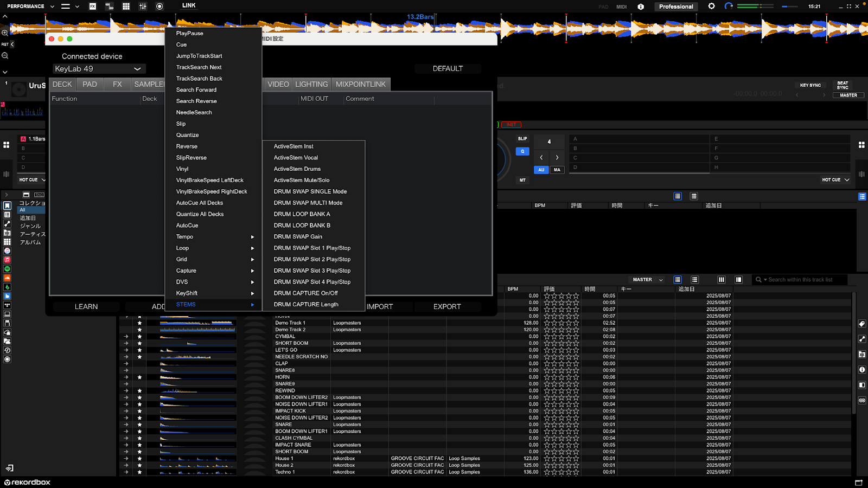Click the recording panel icon in top toolbar
Screen dimensions: 868x488
click(x=159, y=7)
